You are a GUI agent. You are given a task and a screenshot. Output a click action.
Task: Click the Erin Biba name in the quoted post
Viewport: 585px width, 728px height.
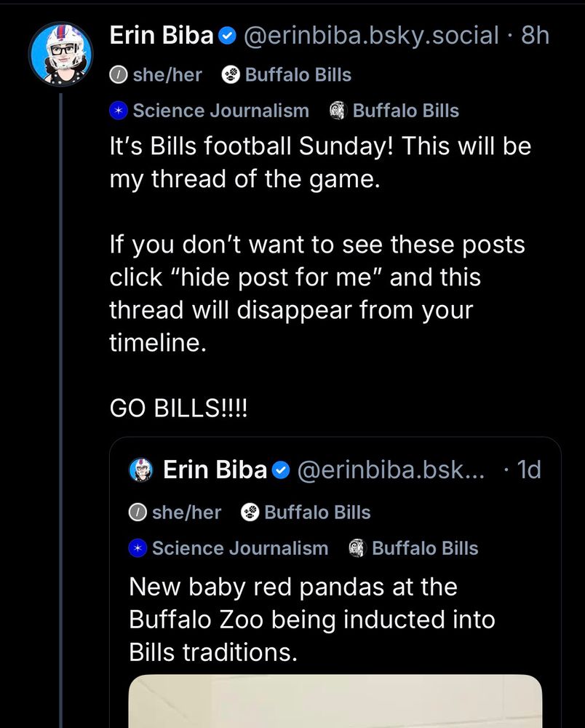[215, 470]
